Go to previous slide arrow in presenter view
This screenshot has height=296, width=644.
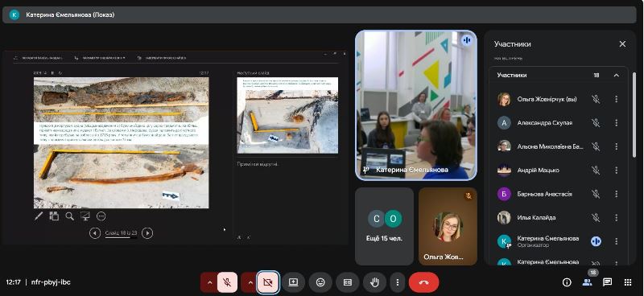[x=95, y=233]
